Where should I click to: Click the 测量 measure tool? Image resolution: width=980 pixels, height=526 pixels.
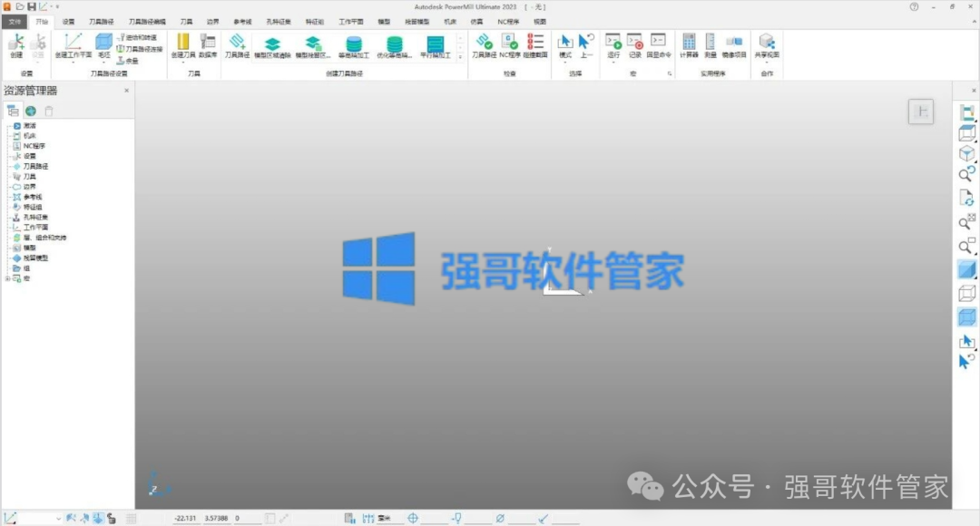(710, 46)
